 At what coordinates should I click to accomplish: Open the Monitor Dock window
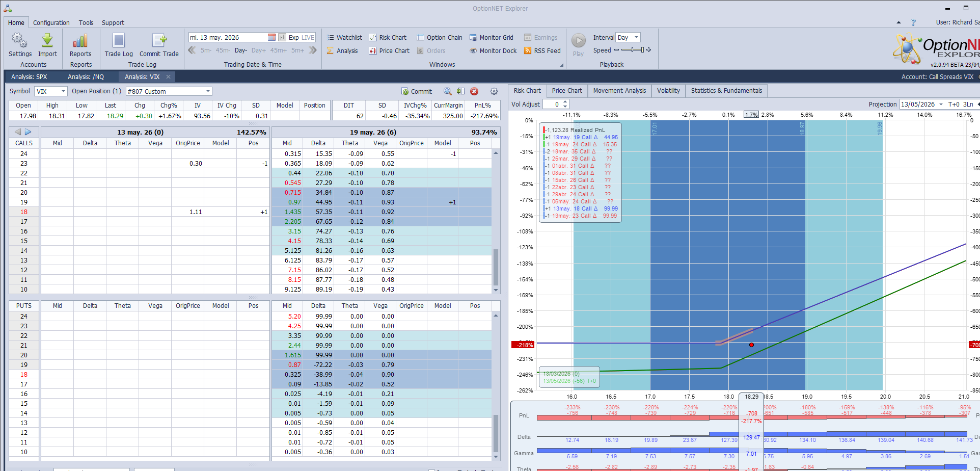(493, 50)
